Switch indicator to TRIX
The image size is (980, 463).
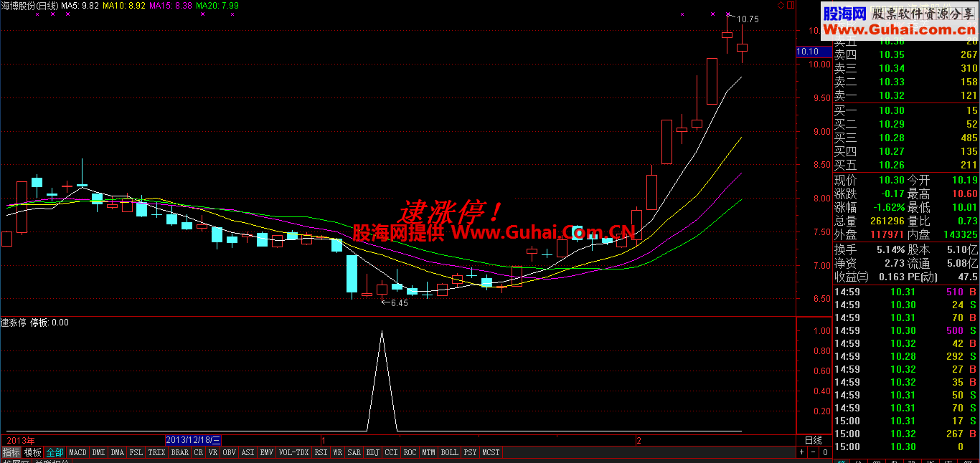tap(156, 452)
